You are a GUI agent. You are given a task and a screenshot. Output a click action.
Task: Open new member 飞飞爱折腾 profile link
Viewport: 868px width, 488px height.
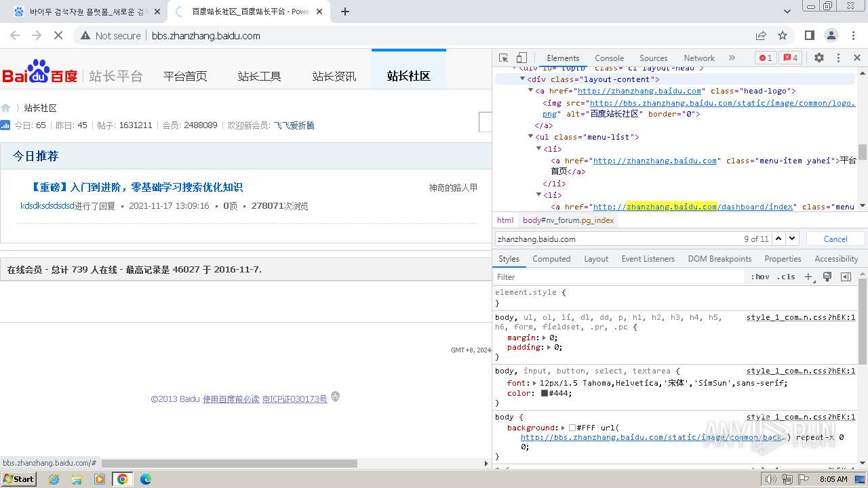tap(294, 125)
